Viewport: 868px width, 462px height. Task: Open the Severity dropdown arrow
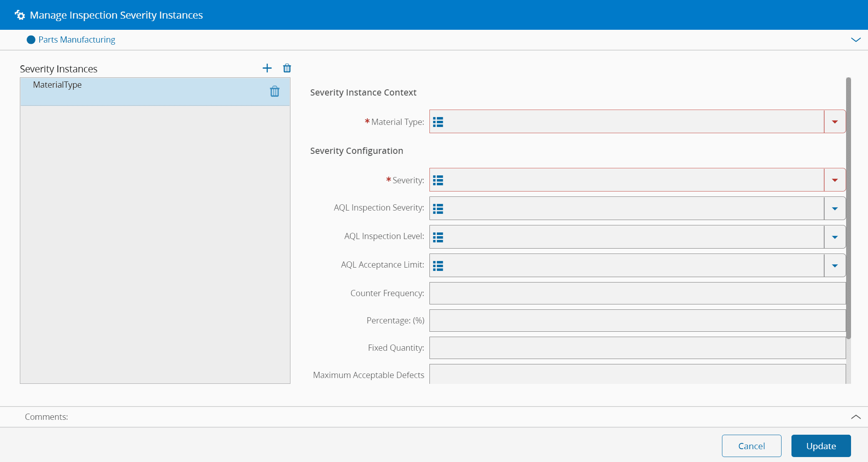[x=834, y=180]
